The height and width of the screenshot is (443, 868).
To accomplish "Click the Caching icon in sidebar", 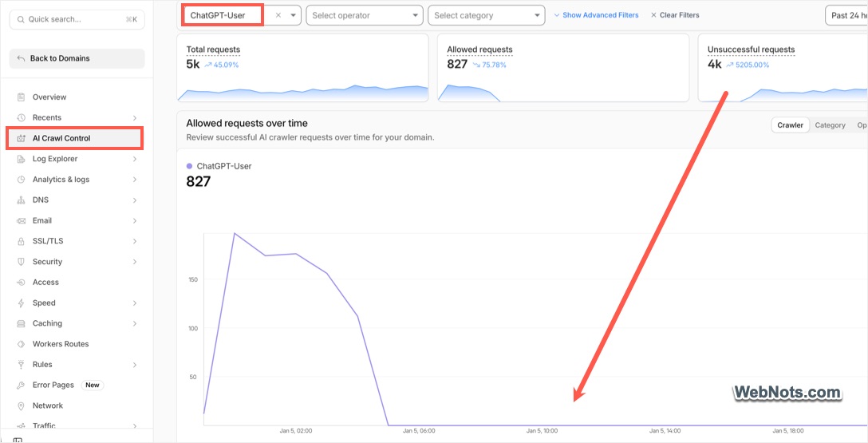I will coord(21,323).
